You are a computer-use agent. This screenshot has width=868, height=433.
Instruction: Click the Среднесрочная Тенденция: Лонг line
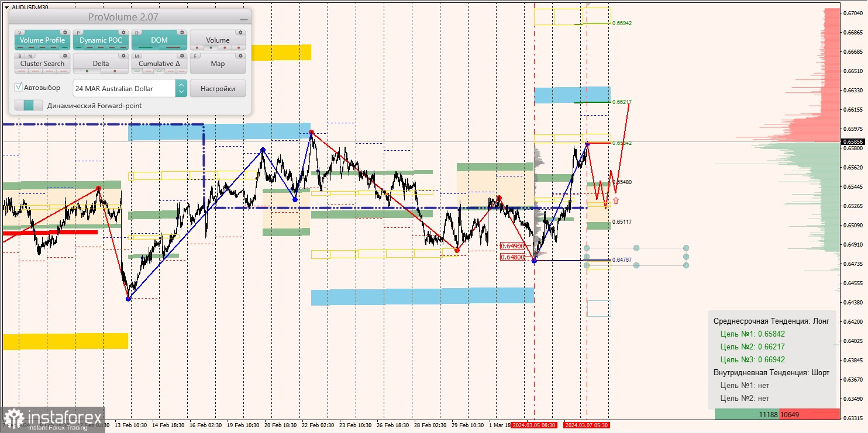[770, 321]
